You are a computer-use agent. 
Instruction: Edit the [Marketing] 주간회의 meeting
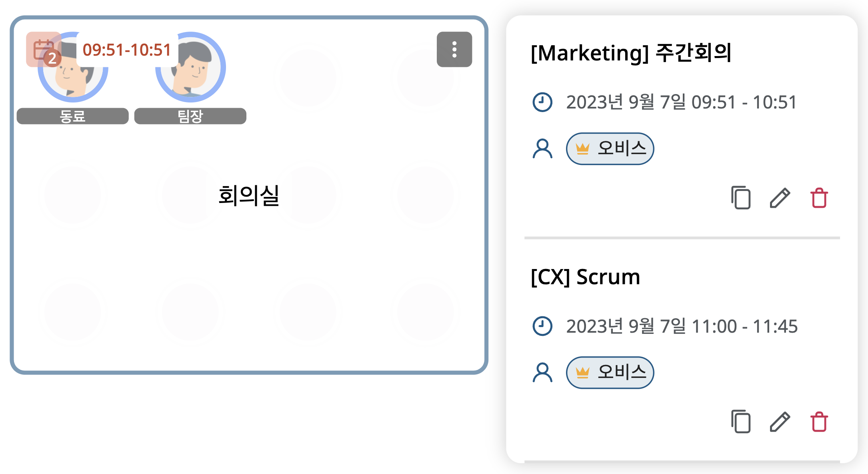pyautogui.click(x=779, y=197)
